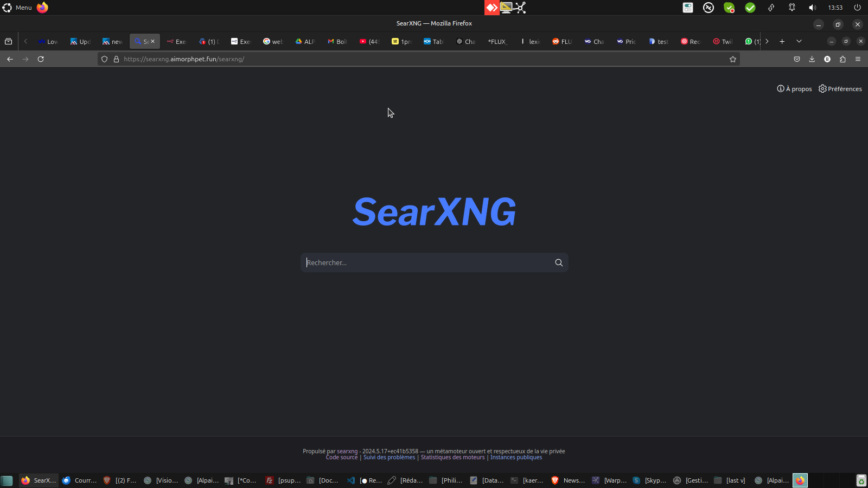Open Save to Pocket icon

(797, 59)
